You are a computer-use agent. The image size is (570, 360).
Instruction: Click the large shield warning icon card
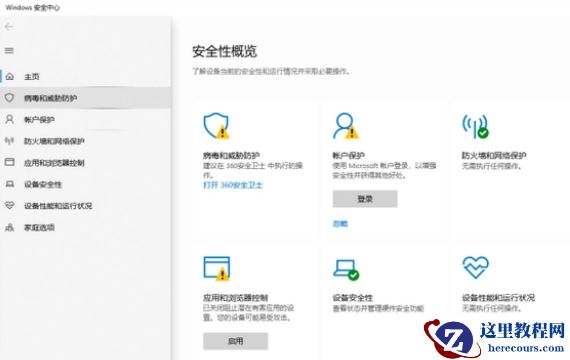coord(216,126)
